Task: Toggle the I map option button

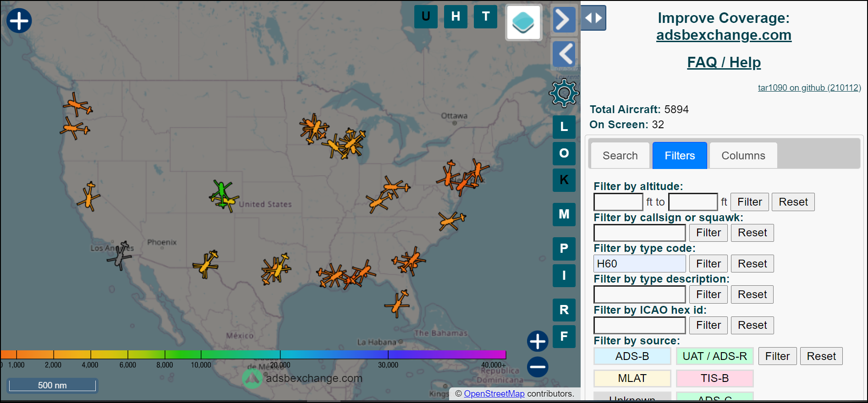Action: coord(564,275)
